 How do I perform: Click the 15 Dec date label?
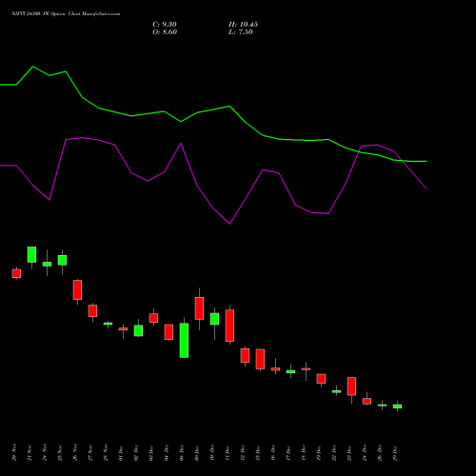click(258, 452)
